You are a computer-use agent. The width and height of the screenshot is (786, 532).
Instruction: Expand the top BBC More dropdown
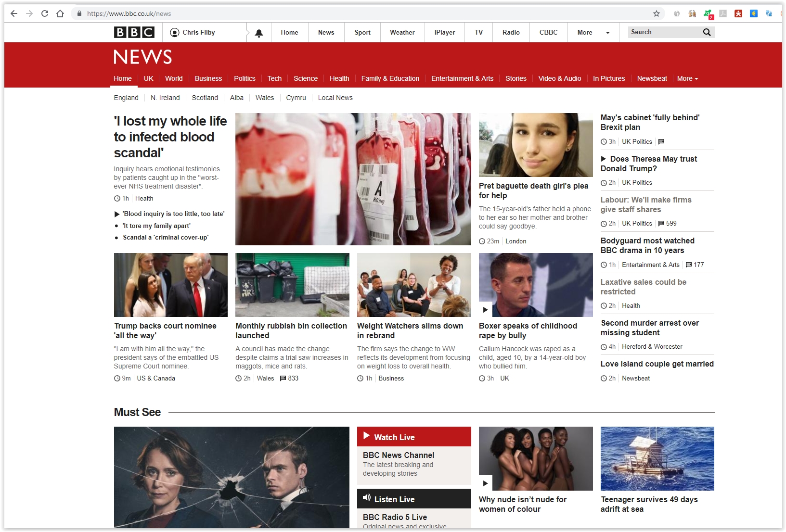[x=593, y=32]
